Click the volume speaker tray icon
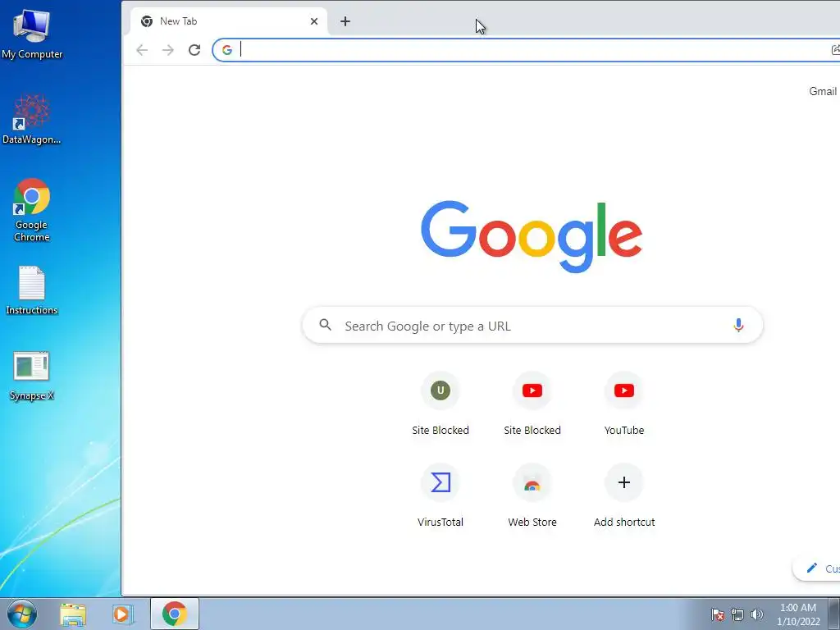 click(756, 614)
